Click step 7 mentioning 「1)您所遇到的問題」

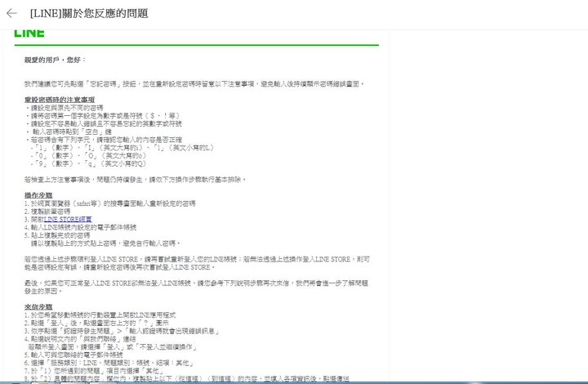94,371
